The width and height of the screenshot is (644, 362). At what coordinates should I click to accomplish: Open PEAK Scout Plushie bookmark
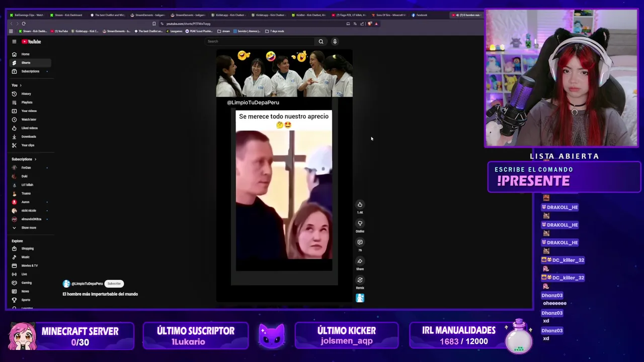coord(199,31)
